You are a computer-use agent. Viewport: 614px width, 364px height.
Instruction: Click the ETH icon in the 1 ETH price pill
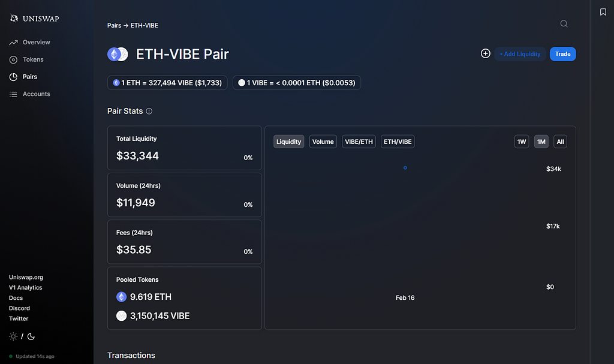[x=116, y=83]
